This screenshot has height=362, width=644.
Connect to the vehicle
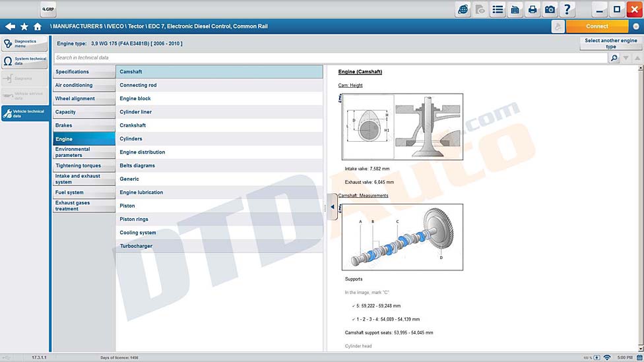[x=596, y=26]
